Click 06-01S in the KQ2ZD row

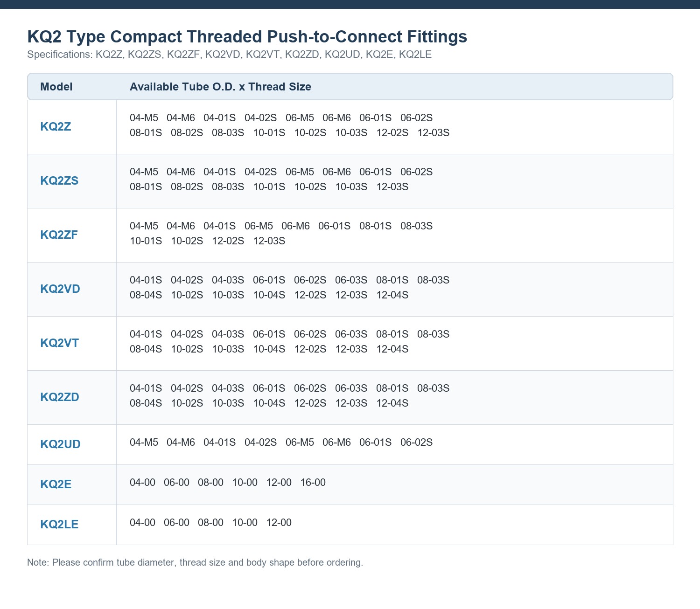(x=269, y=388)
